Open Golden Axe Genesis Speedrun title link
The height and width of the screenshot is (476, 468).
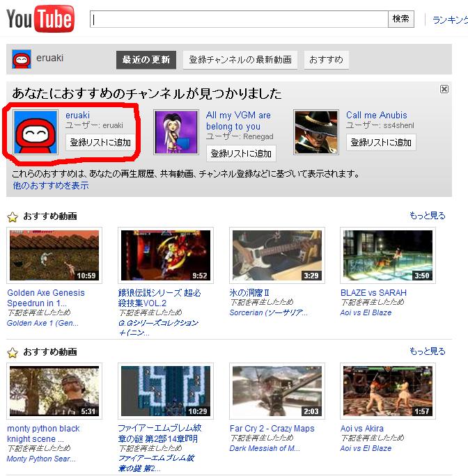point(45,298)
